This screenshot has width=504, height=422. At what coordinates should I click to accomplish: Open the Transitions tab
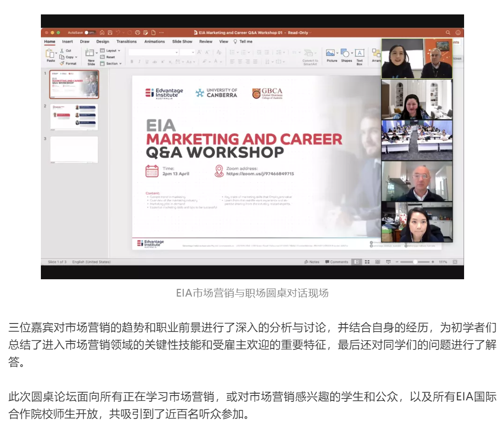tap(126, 42)
